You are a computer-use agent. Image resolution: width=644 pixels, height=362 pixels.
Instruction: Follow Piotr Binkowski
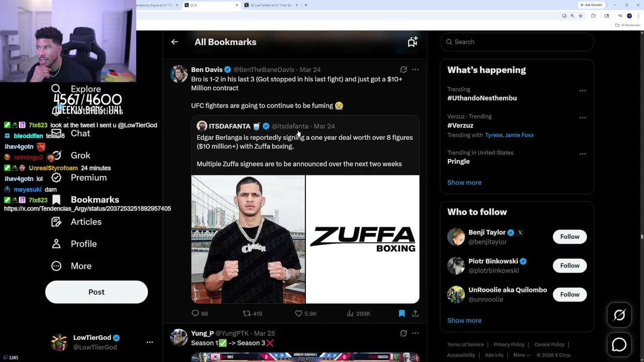point(570,265)
